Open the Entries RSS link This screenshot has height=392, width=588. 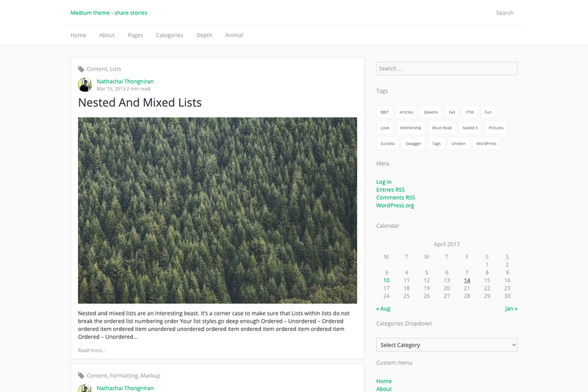(390, 190)
